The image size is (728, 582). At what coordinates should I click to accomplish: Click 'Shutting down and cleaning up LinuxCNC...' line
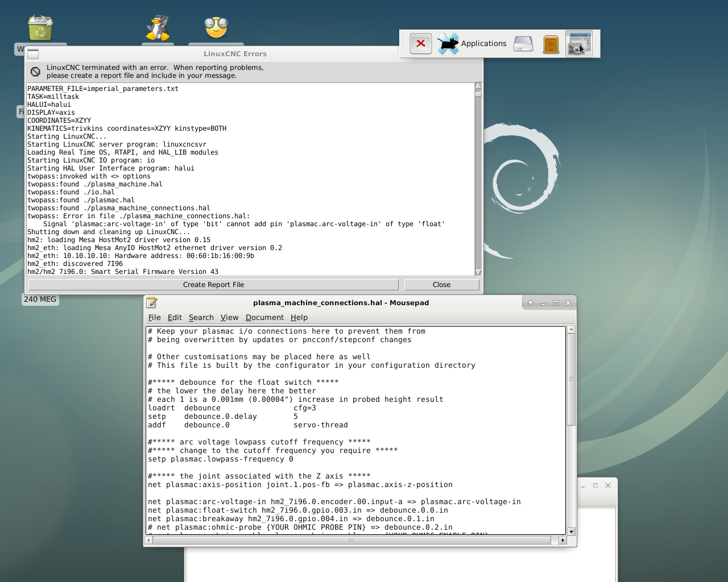[x=109, y=232]
